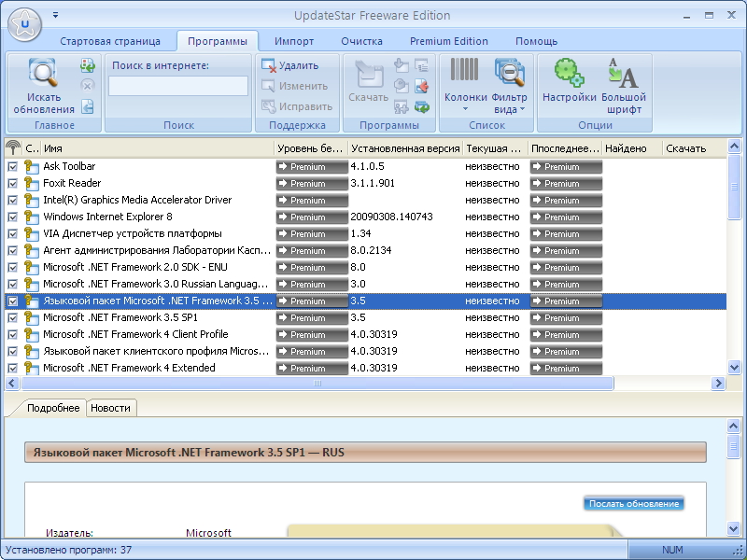Click the blue page with arrow icon in Главное
Screen dimensions: 747x560
click(x=87, y=106)
